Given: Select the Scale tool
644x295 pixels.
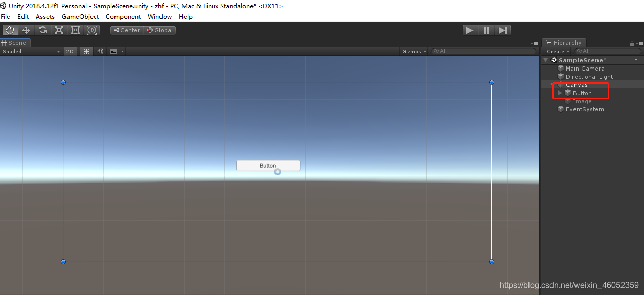Looking at the screenshot, I should tap(59, 30).
